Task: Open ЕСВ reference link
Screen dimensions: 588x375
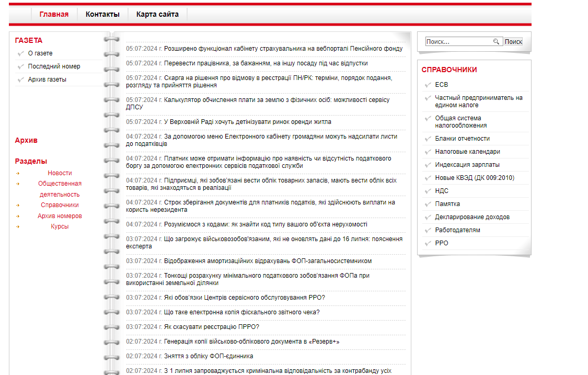Action: click(441, 85)
